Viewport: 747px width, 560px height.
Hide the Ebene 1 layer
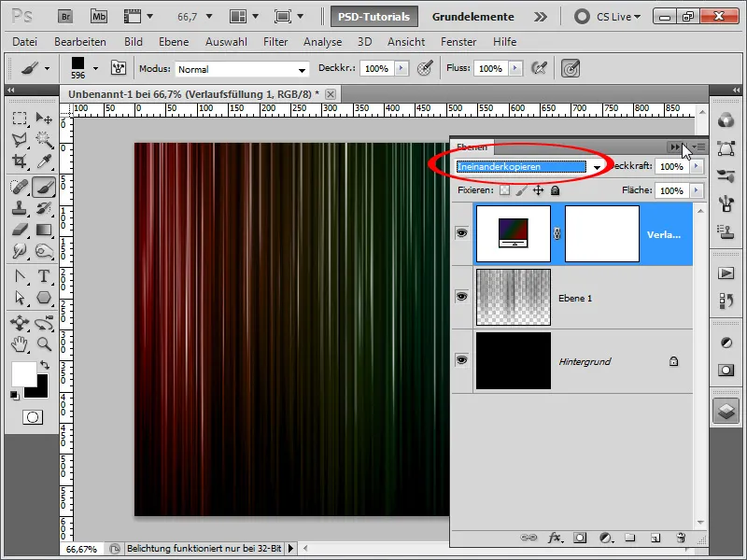461,297
